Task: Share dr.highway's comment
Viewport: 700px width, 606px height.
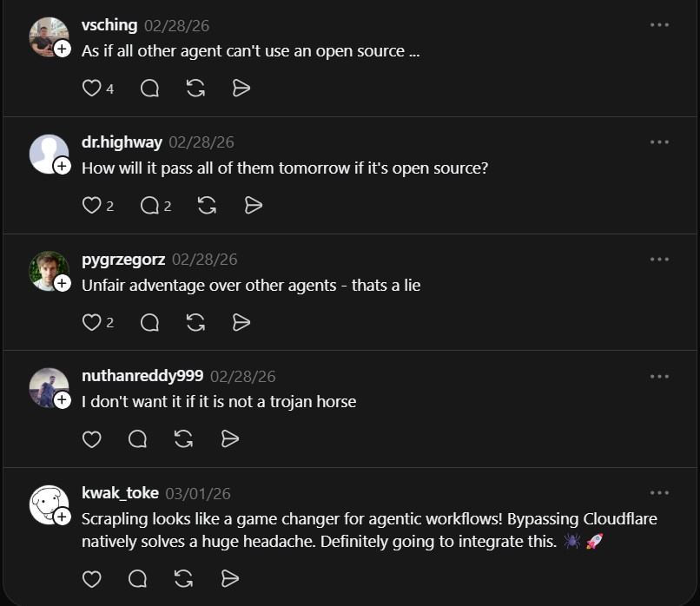Action: coord(253,205)
